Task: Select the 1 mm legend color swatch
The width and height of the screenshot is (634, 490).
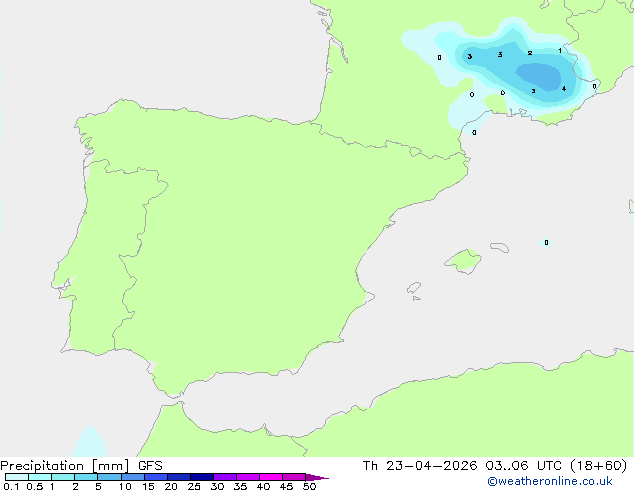Action: (63, 477)
